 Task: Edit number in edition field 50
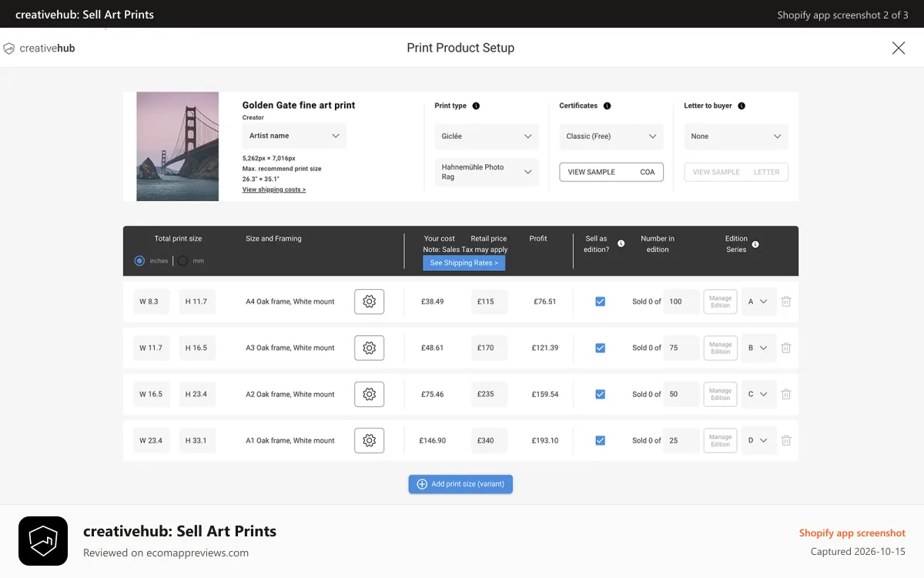pyautogui.click(x=681, y=394)
